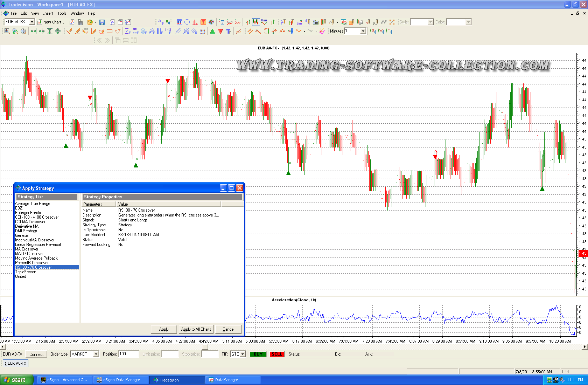Choose the text annotation T tool

click(229, 31)
